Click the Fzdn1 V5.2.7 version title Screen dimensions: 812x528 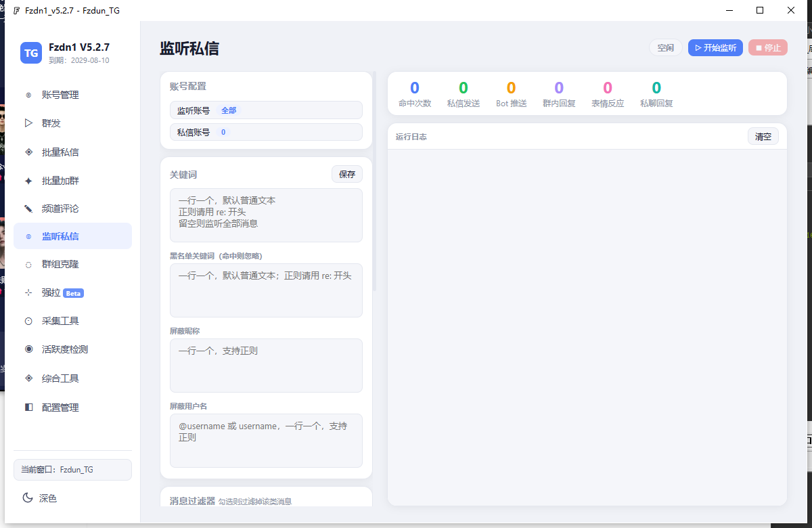pyautogui.click(x=79, y=47)
